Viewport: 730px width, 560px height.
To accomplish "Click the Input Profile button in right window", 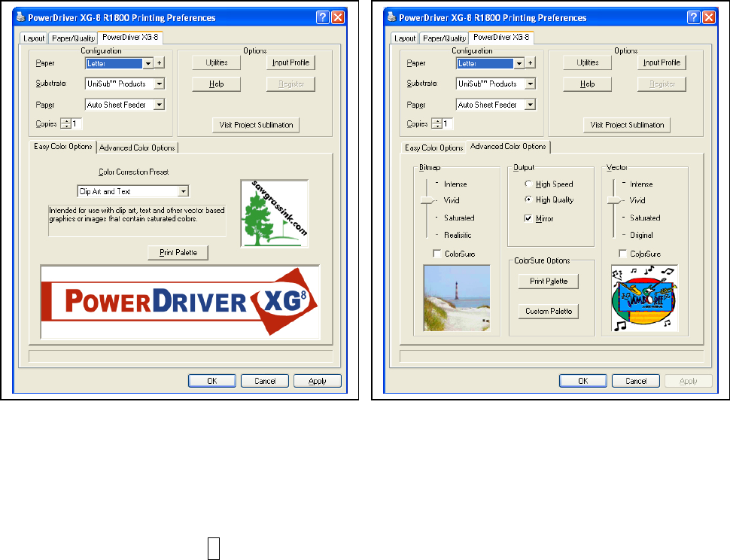I will (662, 62).
